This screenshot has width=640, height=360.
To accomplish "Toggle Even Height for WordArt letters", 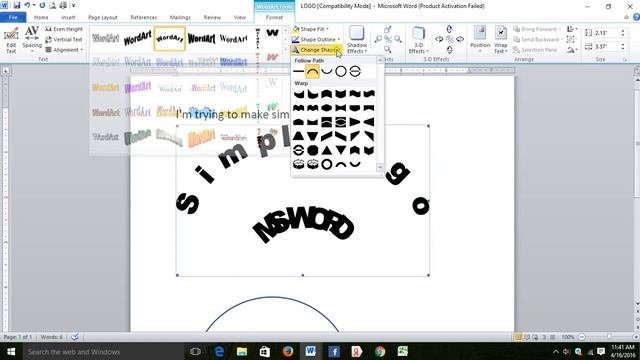I will coord(64,29).
